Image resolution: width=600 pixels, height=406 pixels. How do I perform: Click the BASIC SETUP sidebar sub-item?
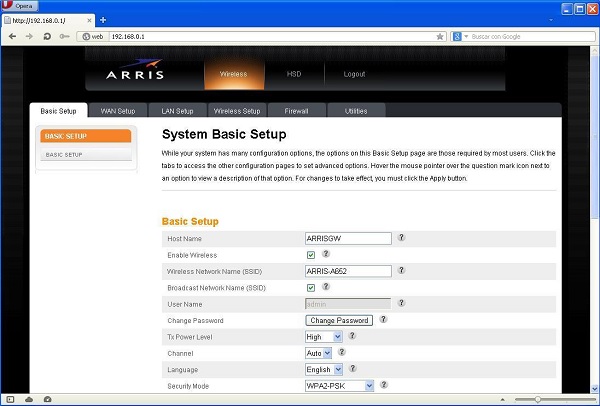(86, 155)
